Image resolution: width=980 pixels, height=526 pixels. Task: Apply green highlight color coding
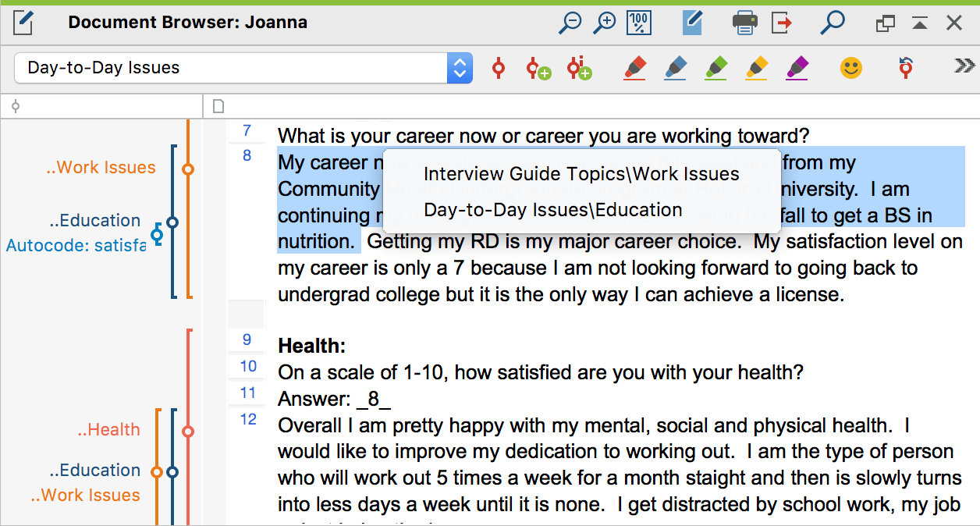tap(716, 68)
